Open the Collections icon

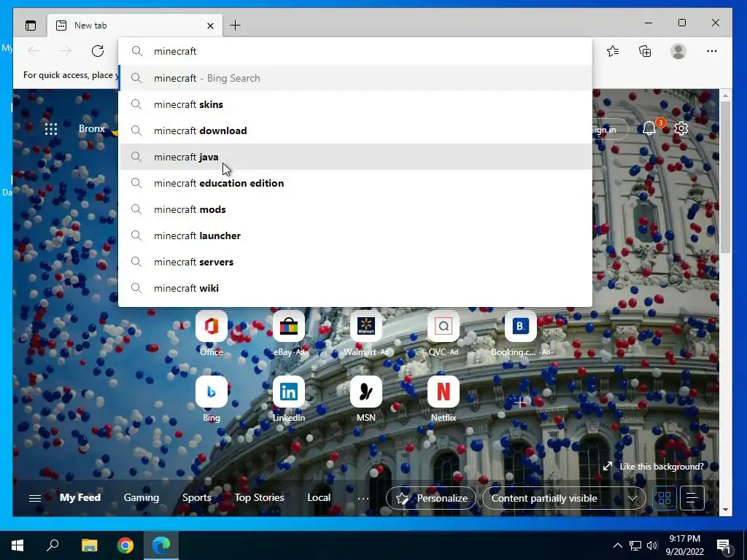click(645, 51)
